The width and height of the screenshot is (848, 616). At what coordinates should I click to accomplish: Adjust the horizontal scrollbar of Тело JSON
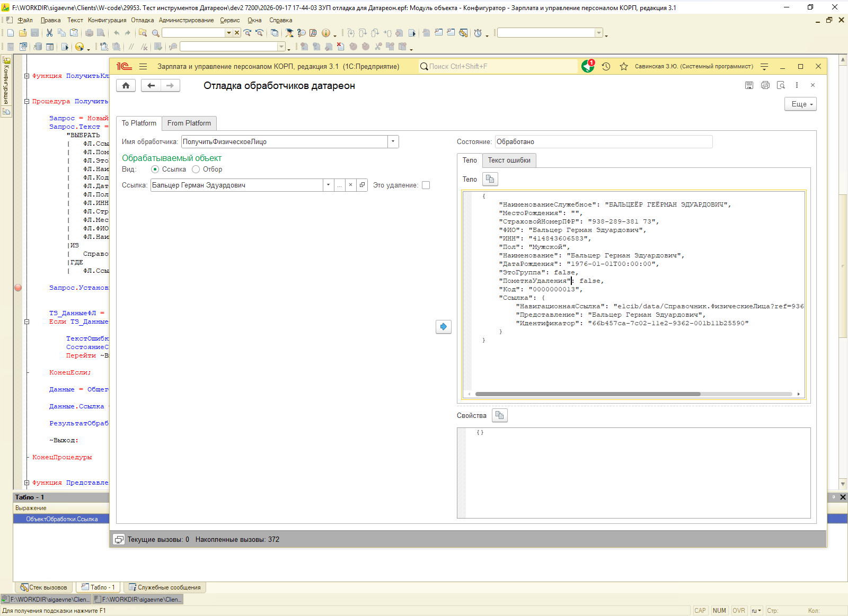point(588,394)
